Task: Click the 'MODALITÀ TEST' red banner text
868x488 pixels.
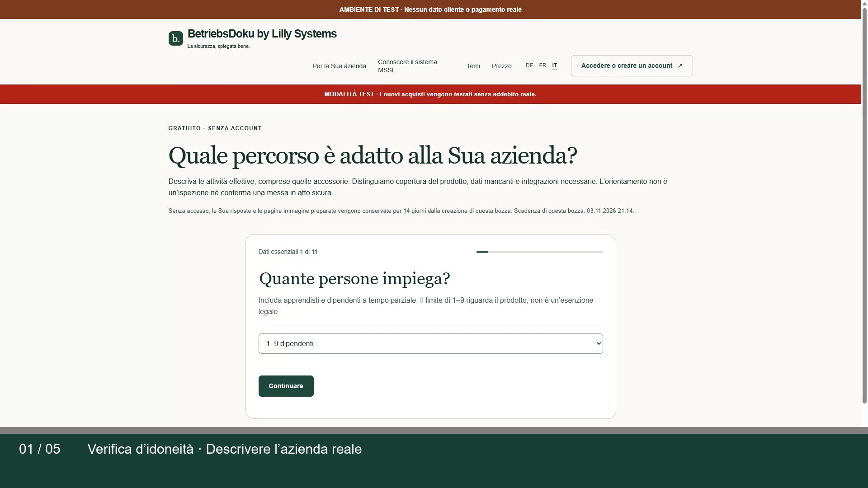Action: tap(430, 94)
